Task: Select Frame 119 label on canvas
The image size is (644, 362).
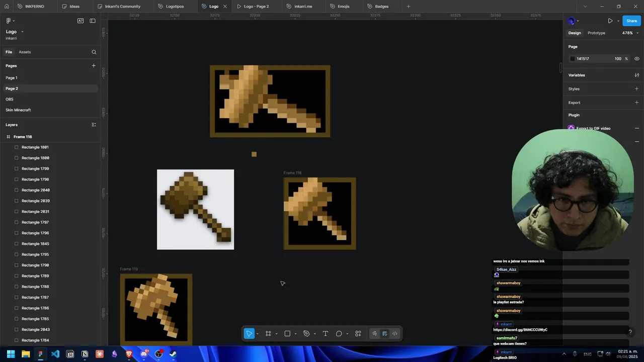Action: (x=129, y=269)
